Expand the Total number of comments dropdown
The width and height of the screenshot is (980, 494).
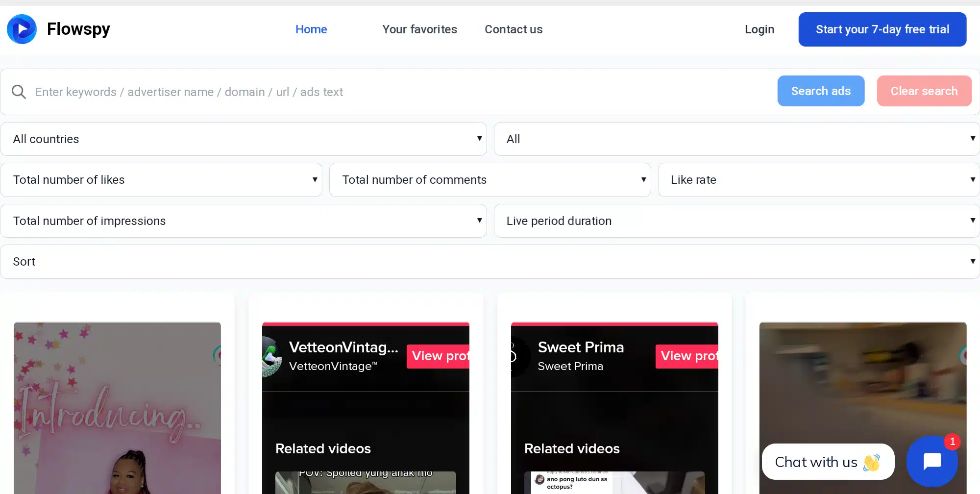pos(490,179)
